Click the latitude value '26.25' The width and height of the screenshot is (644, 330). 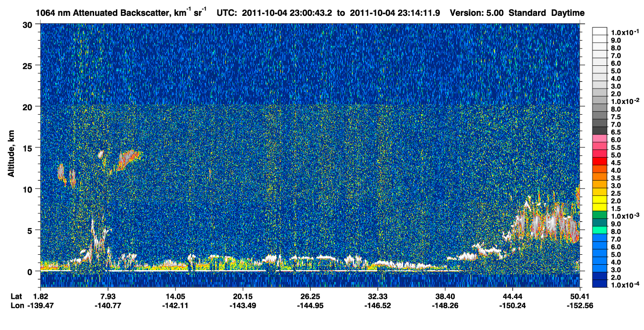(310, 296)
